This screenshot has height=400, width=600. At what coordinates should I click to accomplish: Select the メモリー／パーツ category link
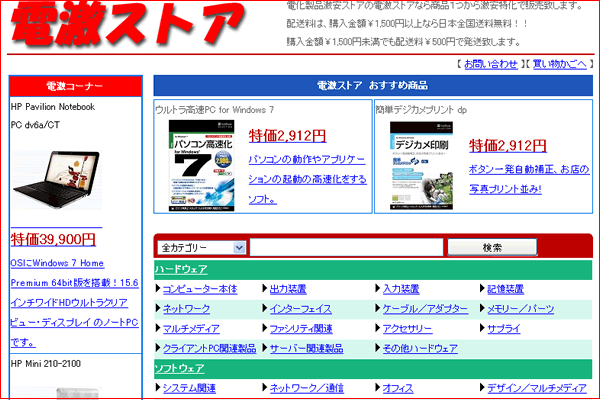point(520,309)
